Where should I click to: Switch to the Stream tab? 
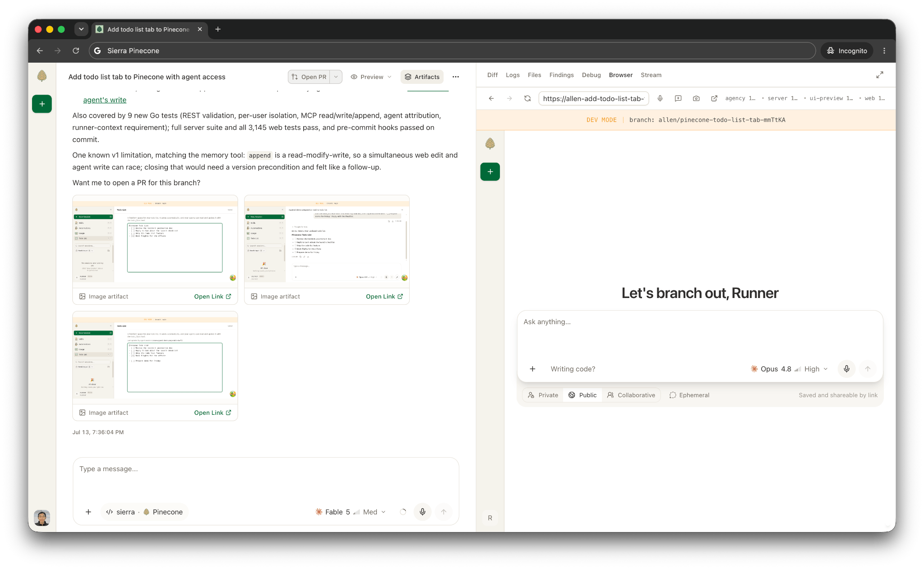click(x=651, y=75)
